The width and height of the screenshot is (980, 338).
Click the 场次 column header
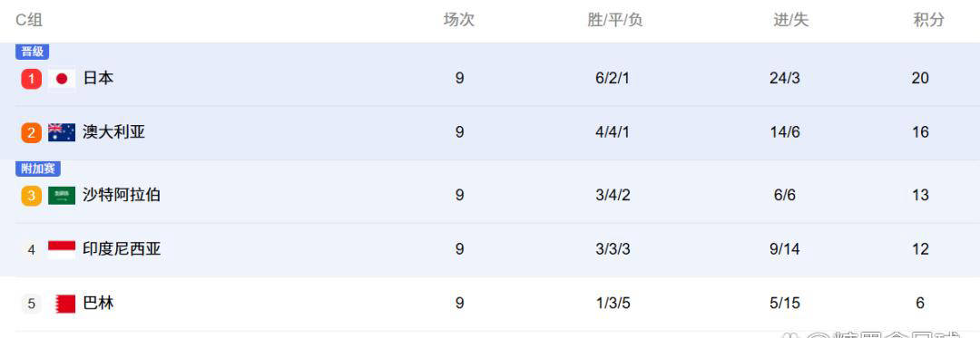coord(459,20)
